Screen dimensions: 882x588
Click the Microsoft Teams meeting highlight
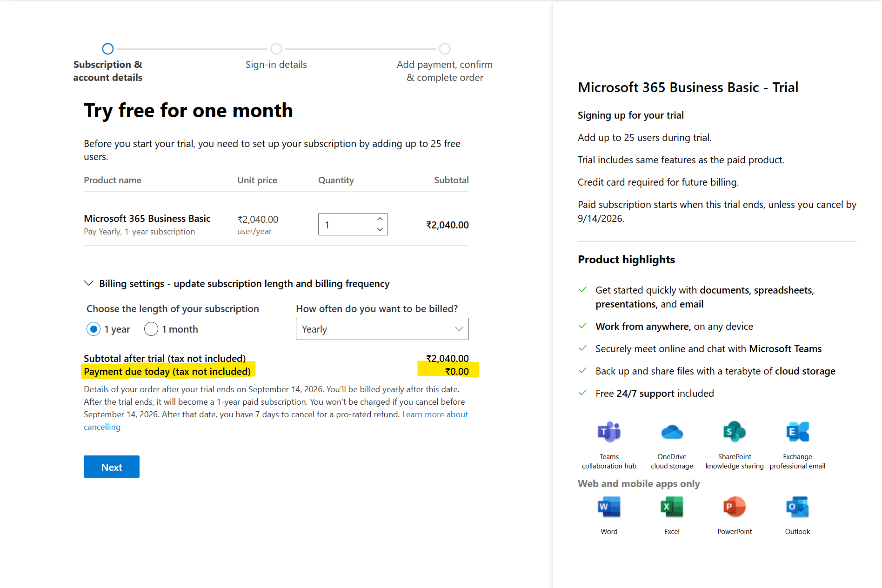[x=708, y=349]
